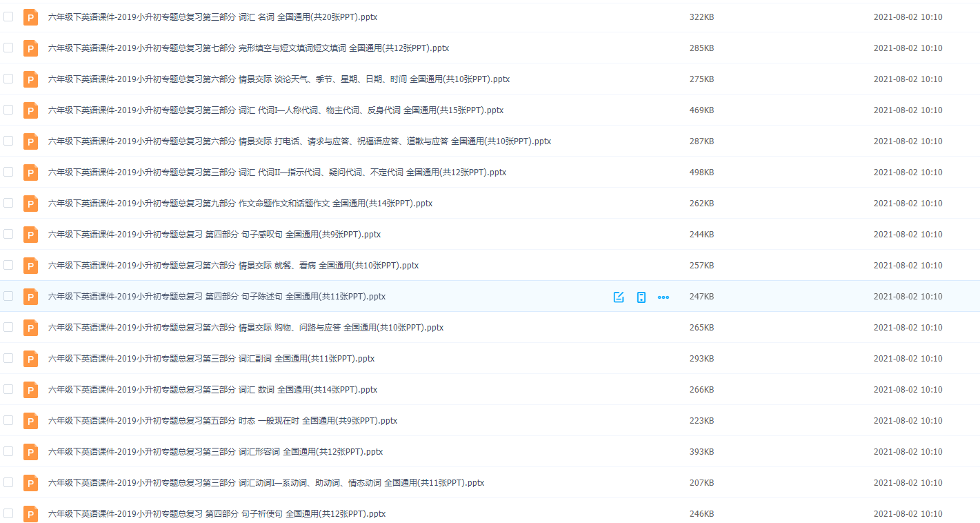This screenshot has height=523, width=980.
Task: Click the PPT icon of the 一般现在时 file
Action: [x=30, y=421]
